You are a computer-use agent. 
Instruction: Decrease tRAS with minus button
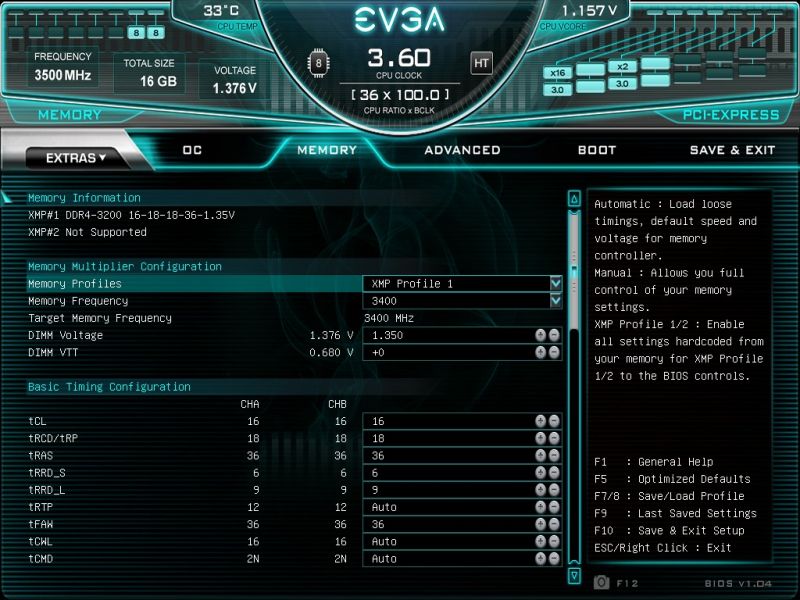click(x=554, y=455)
